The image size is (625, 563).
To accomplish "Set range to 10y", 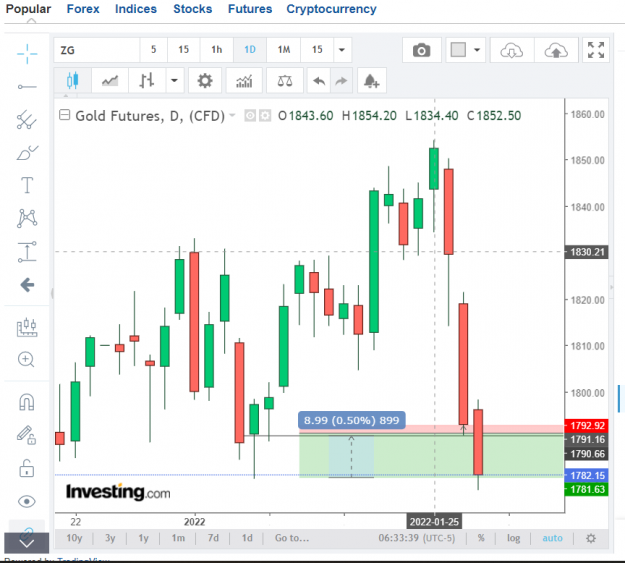I will 74,538.
